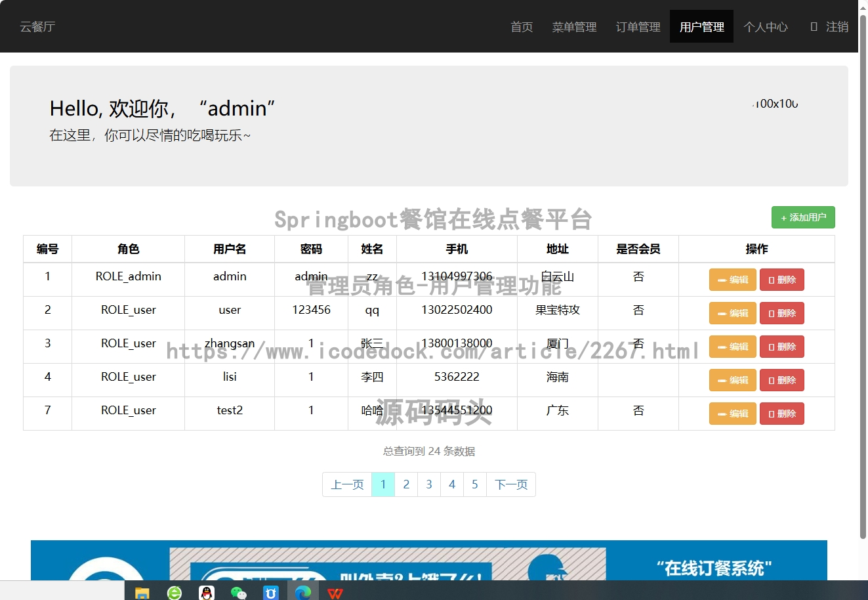Image resolution: width=868 pixels, height=600 pixels.
Task: Go to pagination page 5
Action: click(x=475, y=484)
